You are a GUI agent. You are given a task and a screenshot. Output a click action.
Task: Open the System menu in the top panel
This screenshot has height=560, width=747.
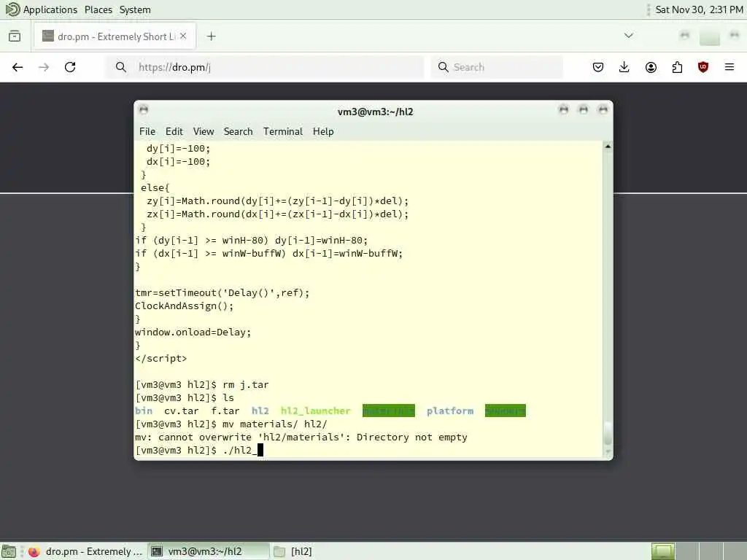[x=135, y=9]
